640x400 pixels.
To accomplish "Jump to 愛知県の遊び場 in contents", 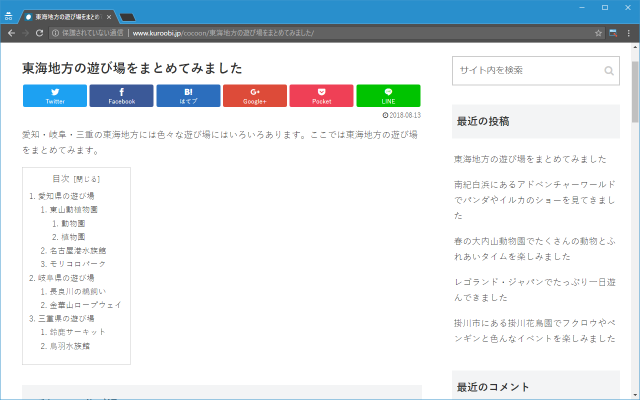I will pos(65,196).
